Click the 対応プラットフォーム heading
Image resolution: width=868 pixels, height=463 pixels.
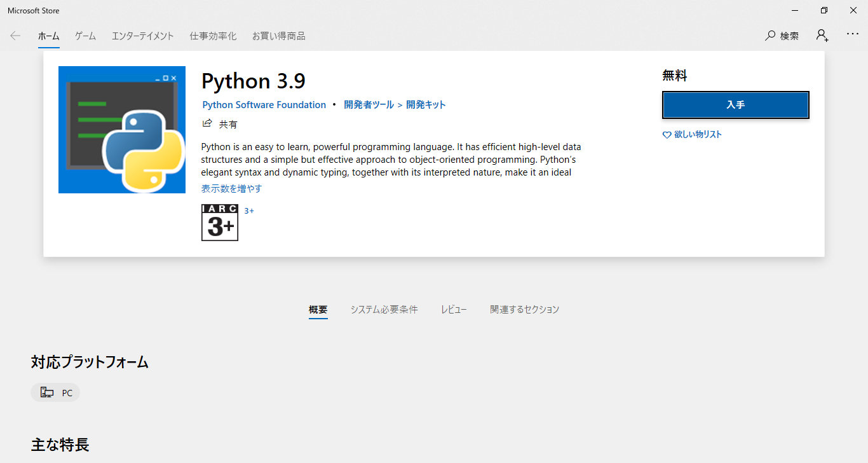click(x=90, y=363)
